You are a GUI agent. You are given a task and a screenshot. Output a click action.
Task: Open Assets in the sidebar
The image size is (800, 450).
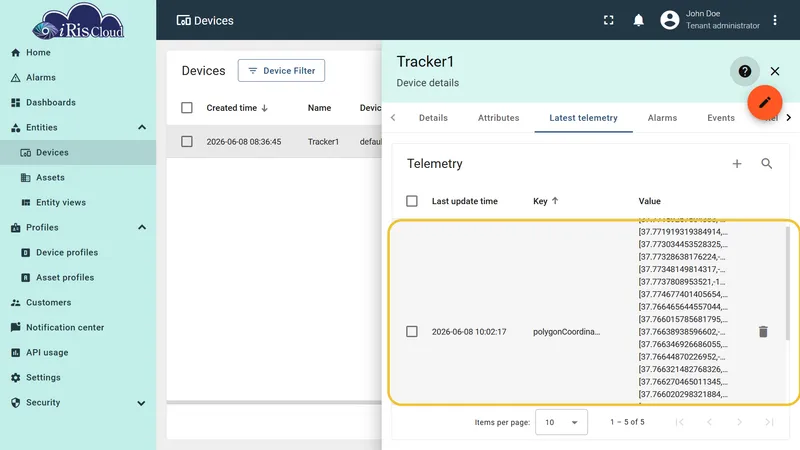(x=78, y=178)
